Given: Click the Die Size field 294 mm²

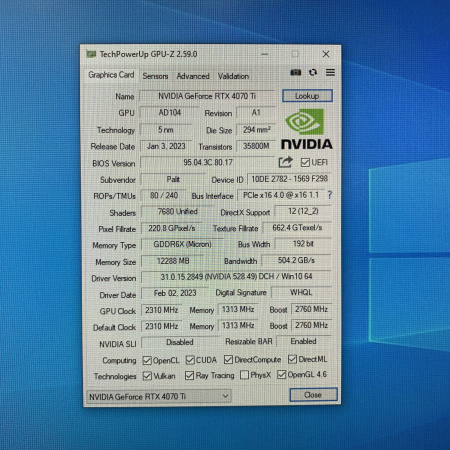Looking at the screenshot, I should pyautogui.click(x=256, y=130).
